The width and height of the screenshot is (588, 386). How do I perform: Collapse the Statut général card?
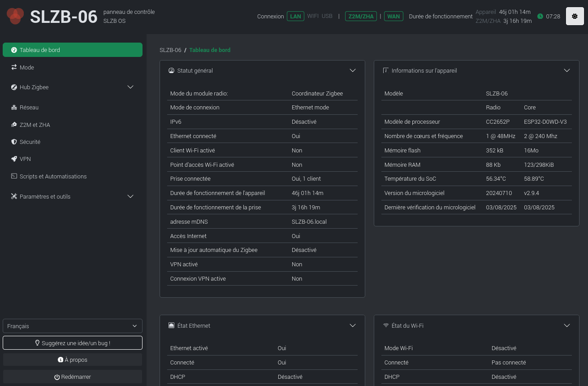pos(352,70)
